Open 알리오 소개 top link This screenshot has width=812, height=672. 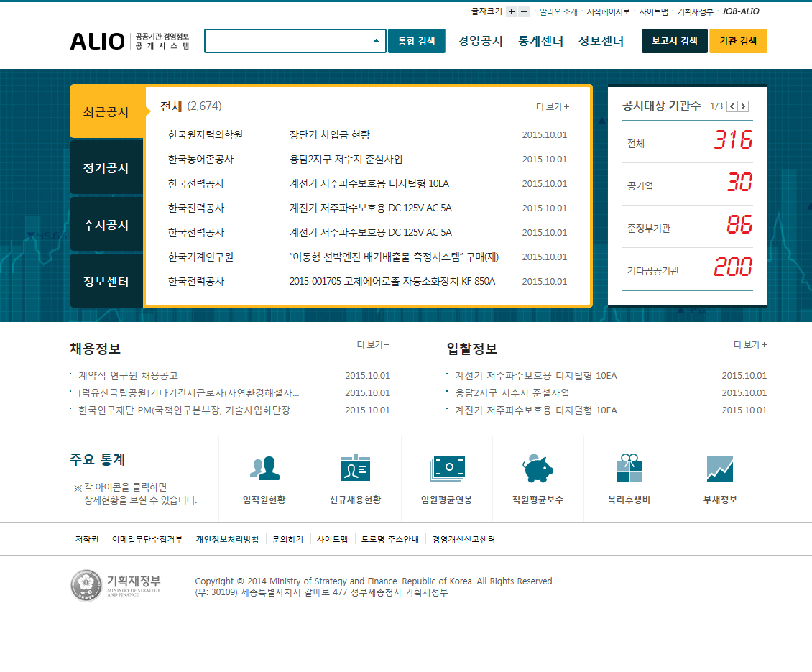(558, 11)
